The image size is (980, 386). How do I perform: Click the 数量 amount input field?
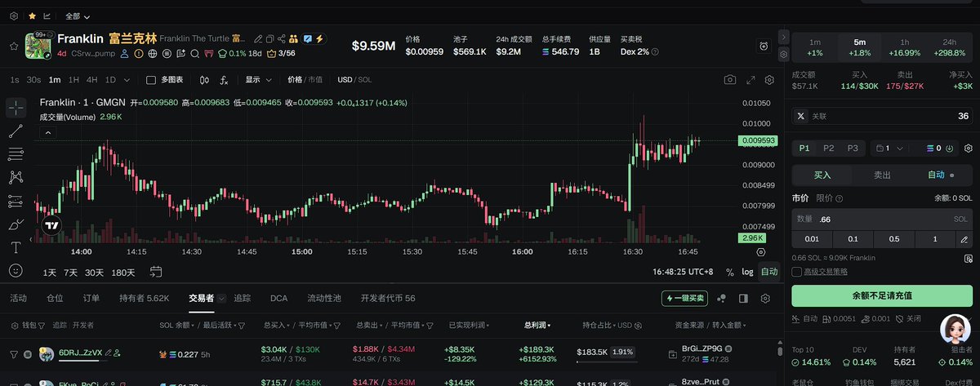click(881, 219)
